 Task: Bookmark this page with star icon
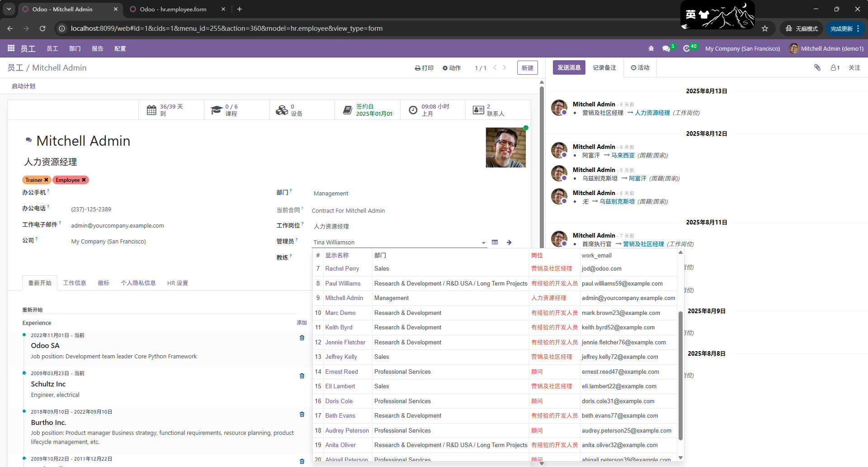765,29
